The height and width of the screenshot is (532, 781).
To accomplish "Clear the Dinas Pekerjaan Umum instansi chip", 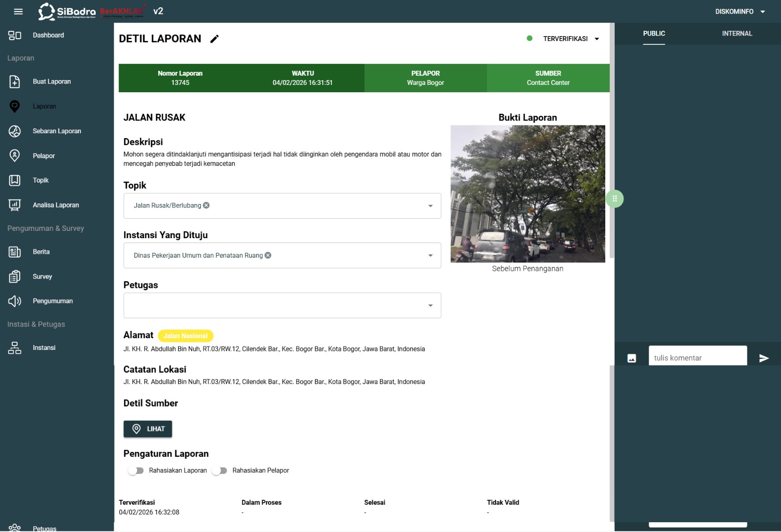I will 268,255.
